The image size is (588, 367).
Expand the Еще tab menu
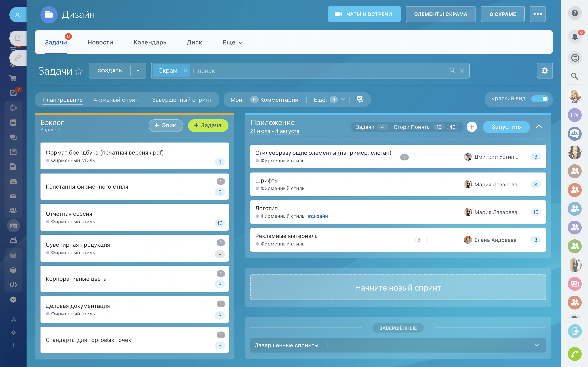(x=233, y=42)
